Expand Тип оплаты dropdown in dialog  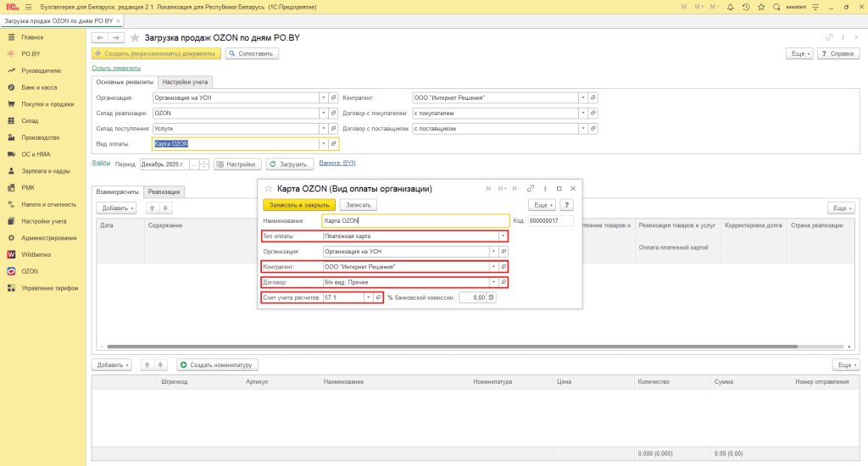503,236
